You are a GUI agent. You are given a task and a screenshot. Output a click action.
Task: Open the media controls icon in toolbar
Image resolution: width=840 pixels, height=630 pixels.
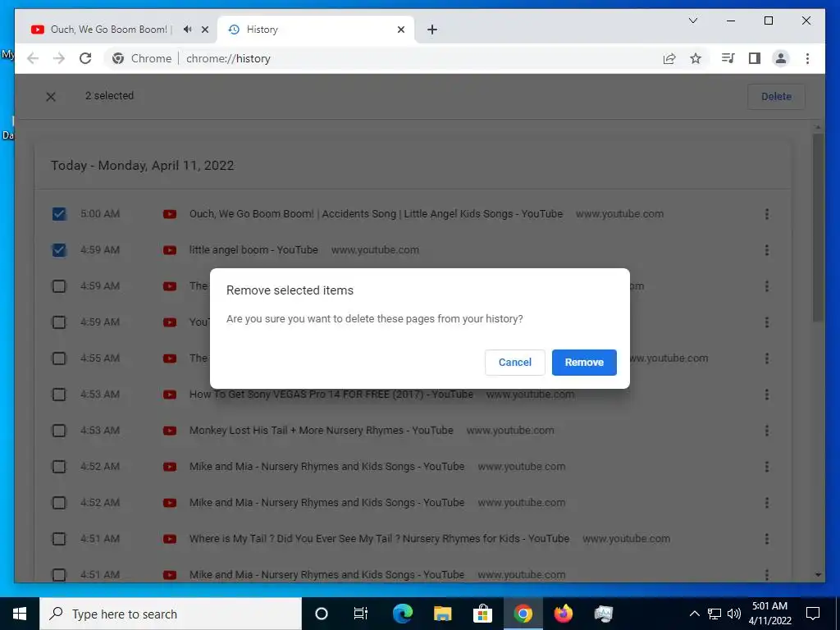click(728, 58)
